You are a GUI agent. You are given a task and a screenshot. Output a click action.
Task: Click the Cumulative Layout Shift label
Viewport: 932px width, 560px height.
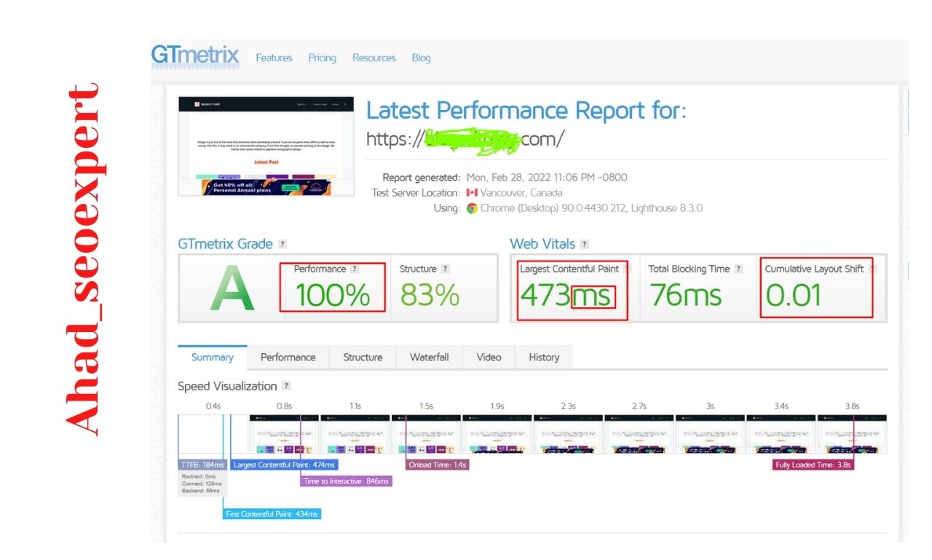(814, 269)
